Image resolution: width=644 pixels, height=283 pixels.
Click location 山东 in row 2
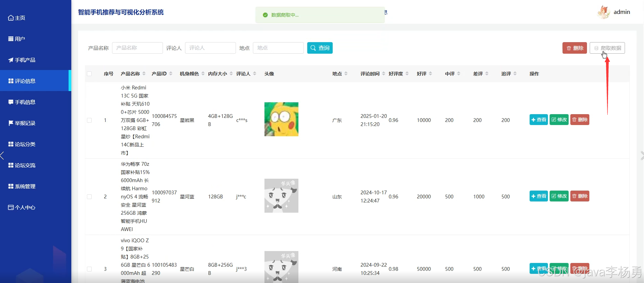[x=337, y=197]
